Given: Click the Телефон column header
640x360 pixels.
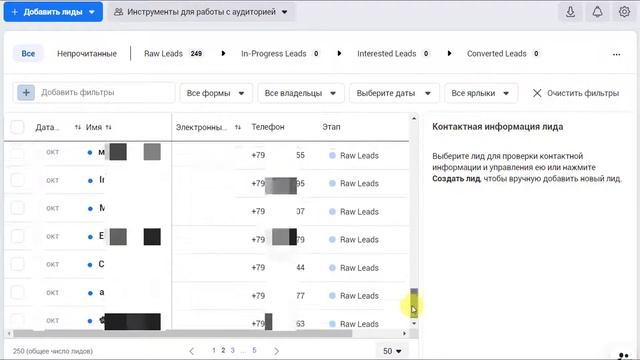Looking at the screenshot, I should pyautogui.click(x=268, y=127).
